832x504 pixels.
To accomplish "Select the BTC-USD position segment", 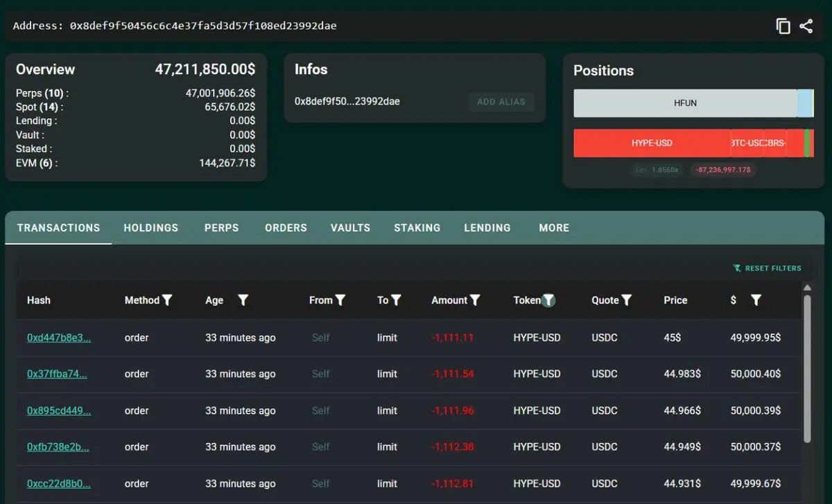I will [747, 143].
